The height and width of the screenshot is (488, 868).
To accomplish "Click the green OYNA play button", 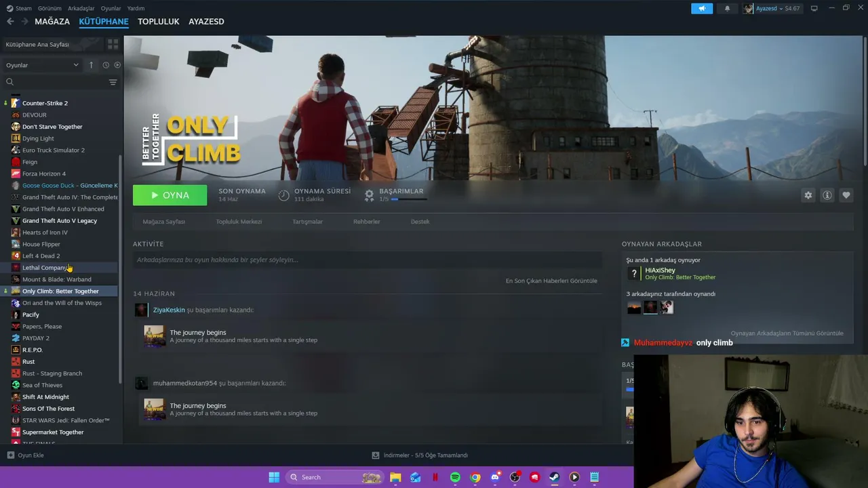I will tap(170, 195).
